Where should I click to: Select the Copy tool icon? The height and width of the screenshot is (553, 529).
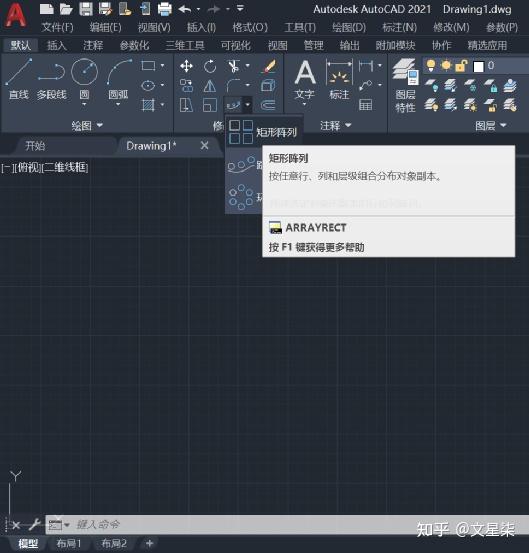[186, 85]
